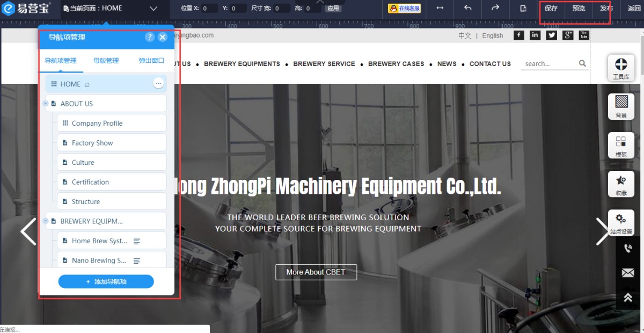Open the 背景 background settings
Screen dimensions: 644x333
pyautogui.click(x=621, y=106)
